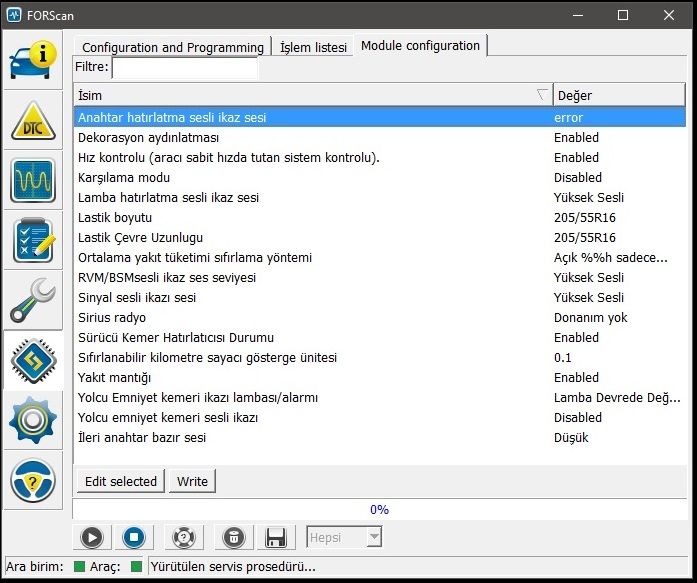Image resolution: width=697 pixels, height=583 pixels.
Task: Click the trash delete toolbar icon
Action: (x=234, y=537)
